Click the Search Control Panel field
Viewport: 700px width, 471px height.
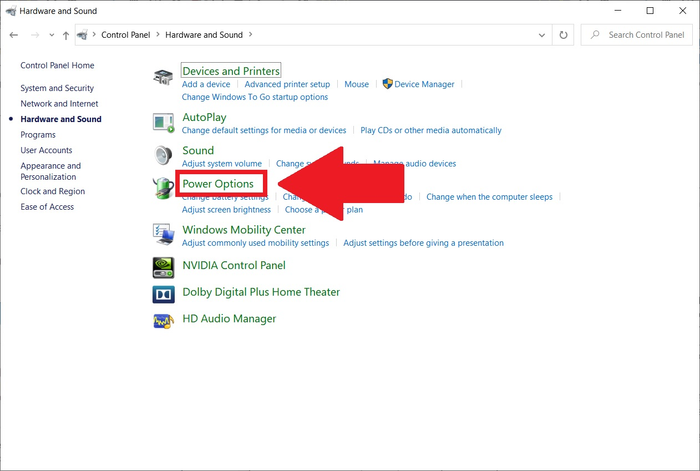(x=640, y=35)
